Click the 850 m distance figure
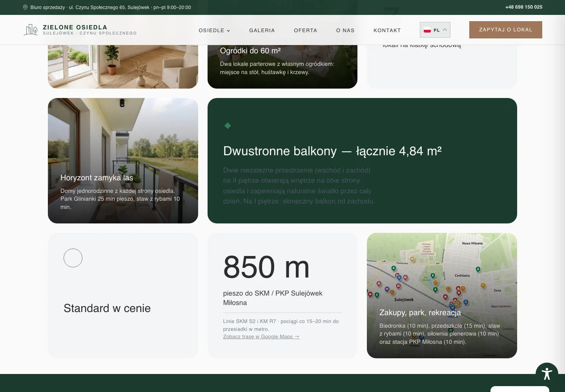565x392 pixels. pyautogui.click(x=266, y=267)
